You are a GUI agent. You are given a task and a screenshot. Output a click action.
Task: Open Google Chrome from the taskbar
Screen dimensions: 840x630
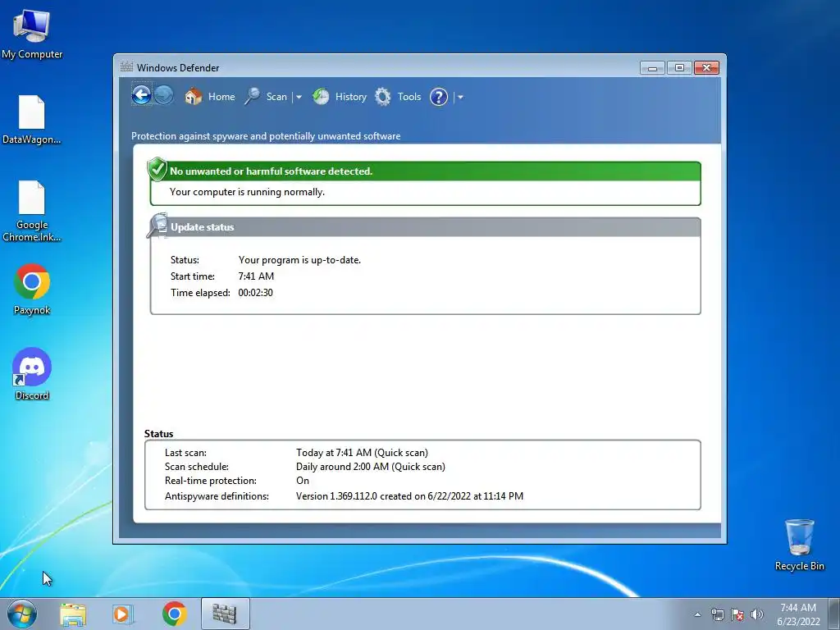click(174, 614)
